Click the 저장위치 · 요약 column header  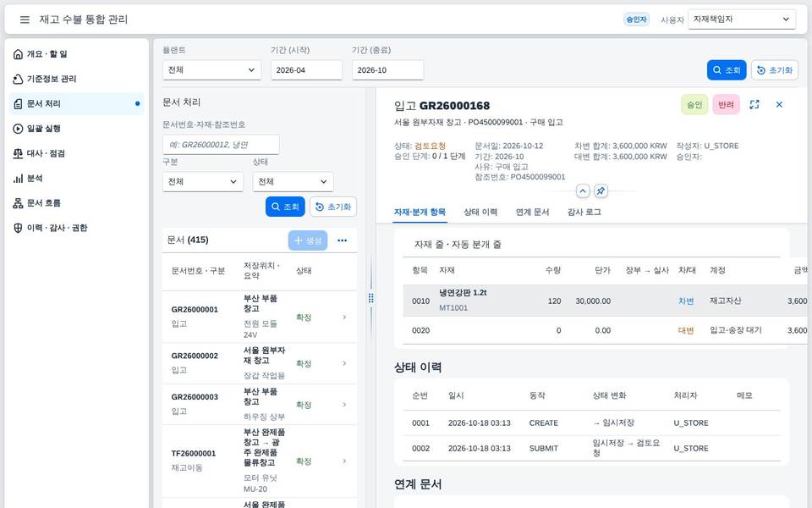(262, 271)
